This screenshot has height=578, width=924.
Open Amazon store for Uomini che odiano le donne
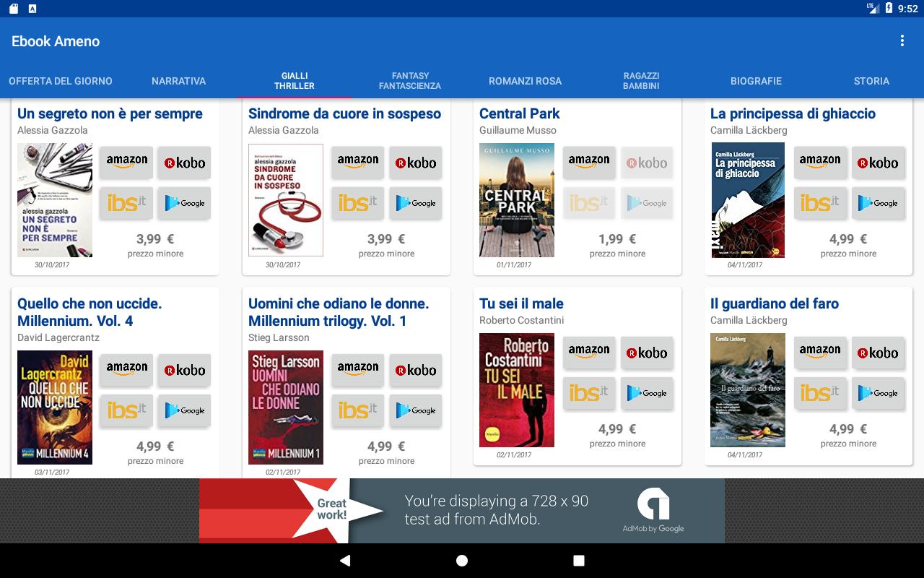358,370
